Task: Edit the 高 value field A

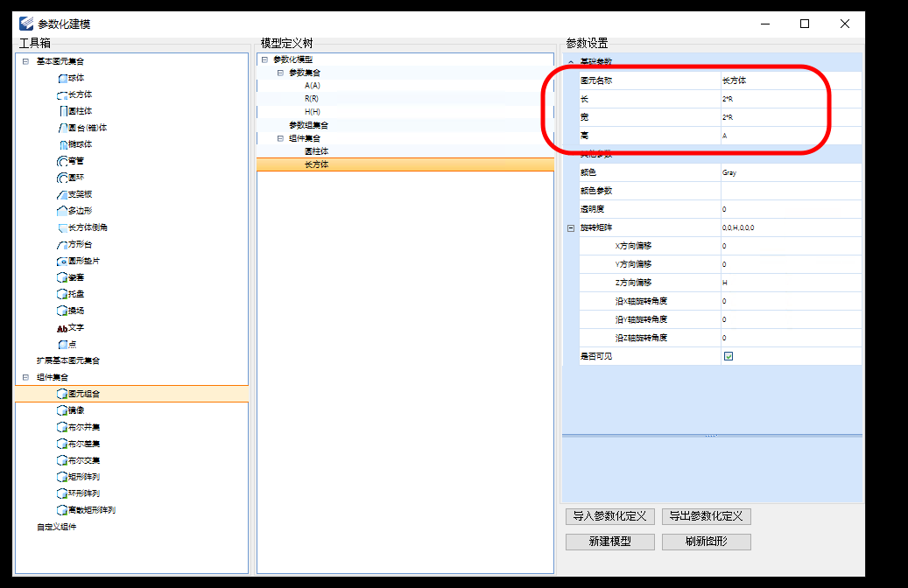Action: (x=791, y=136)
